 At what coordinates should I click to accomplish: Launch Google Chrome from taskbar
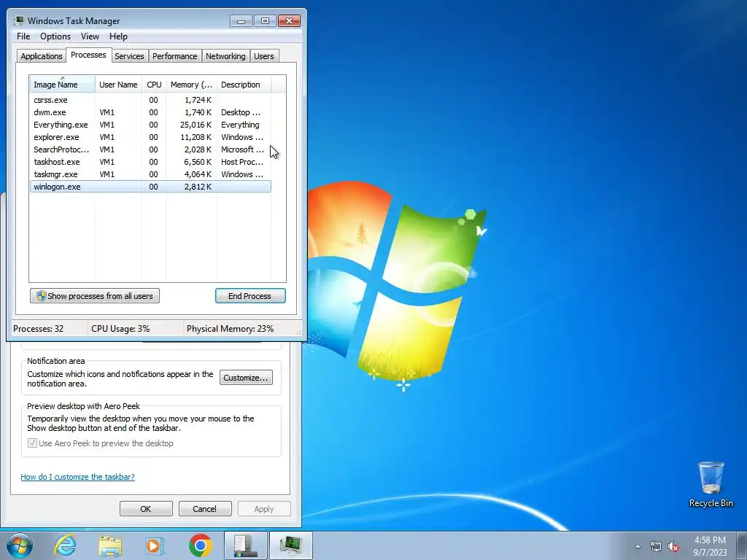coord(200,545)
